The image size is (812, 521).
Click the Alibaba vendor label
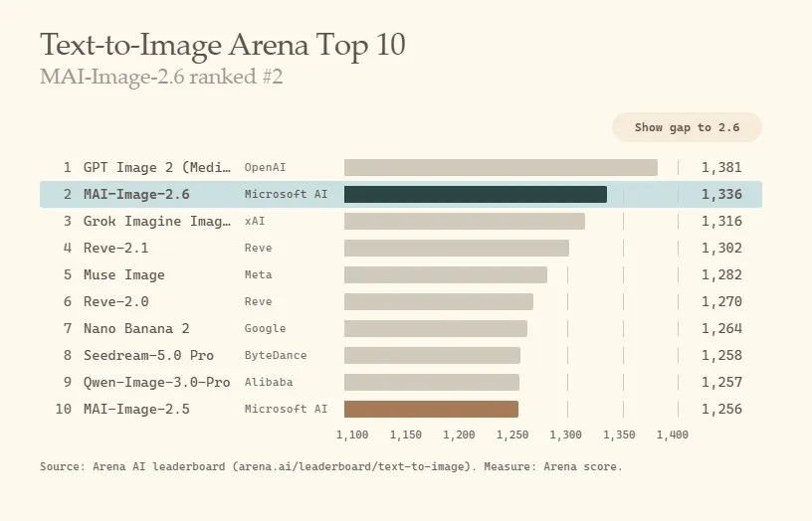269,383
